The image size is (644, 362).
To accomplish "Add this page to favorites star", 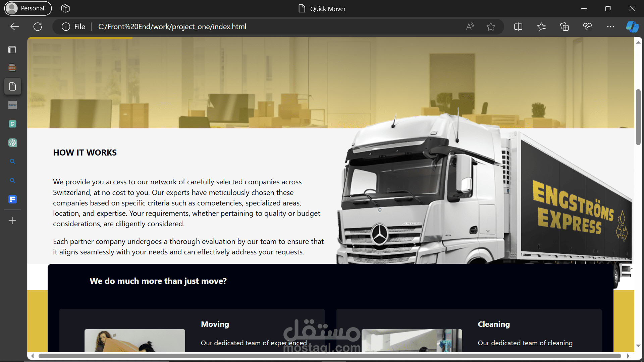I will [x=491, y=26].
